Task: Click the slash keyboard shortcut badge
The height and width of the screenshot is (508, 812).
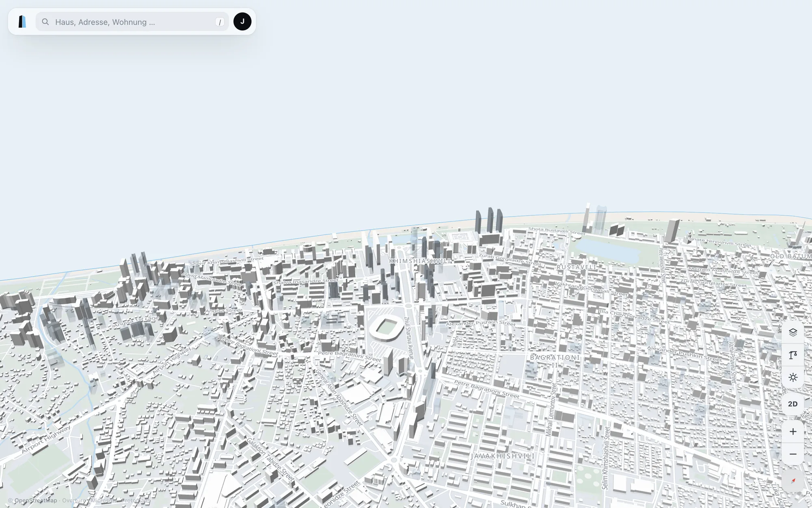Action: pos(220,22)
